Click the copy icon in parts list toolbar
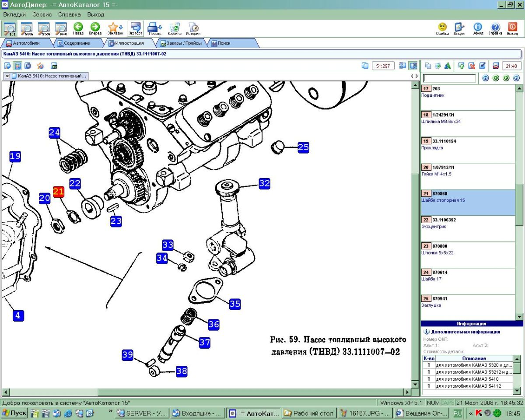The height and width of the screenshot is (420, 525). click(x=428, y=66)
